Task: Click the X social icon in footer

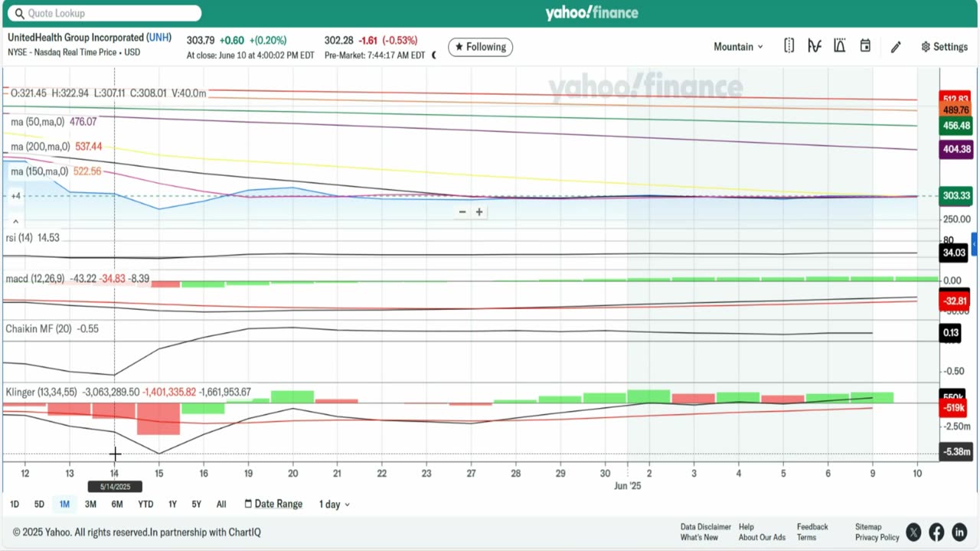Action: pos(913,532)
